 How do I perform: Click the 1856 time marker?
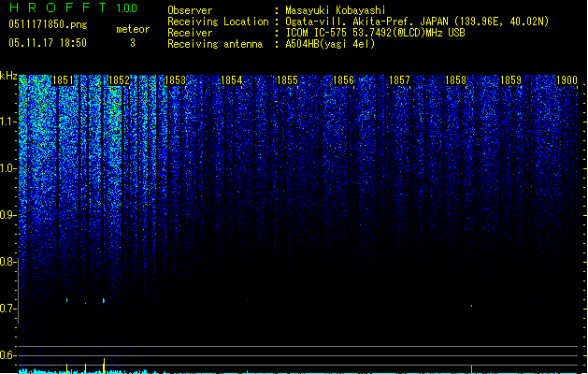click(x=343, y=79)
